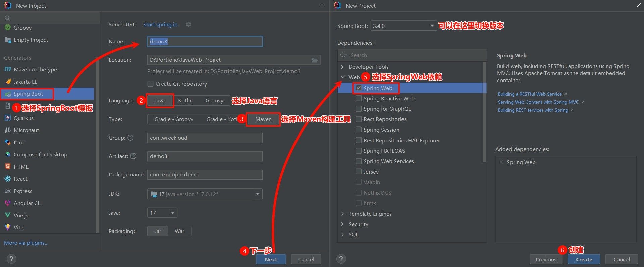The height and width of the screenshot is (267, 644).
Task: Check Spring for GraphQL dependency
Action: (359, 109)
